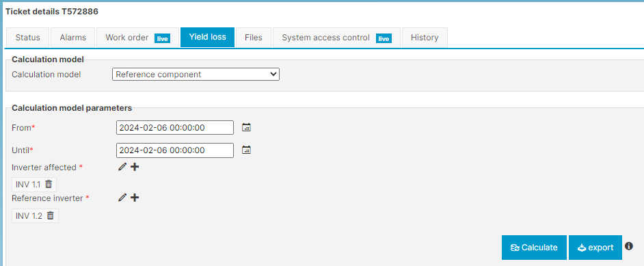Click the Reference inverter label

[x=47, y=198]
